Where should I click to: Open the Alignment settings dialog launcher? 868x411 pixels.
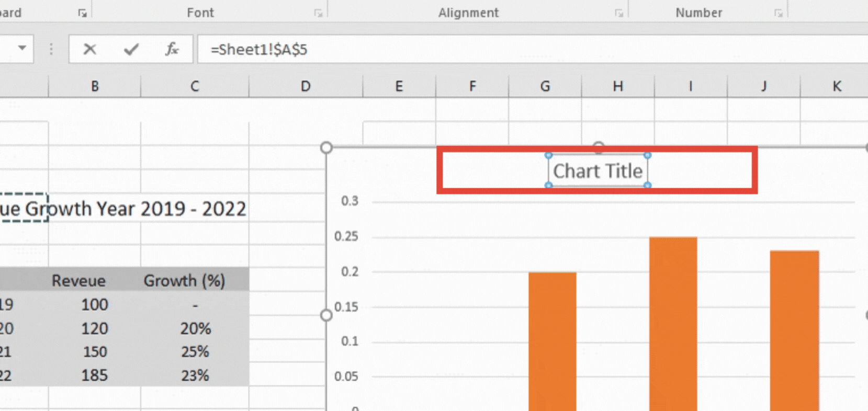pos(619,13)
